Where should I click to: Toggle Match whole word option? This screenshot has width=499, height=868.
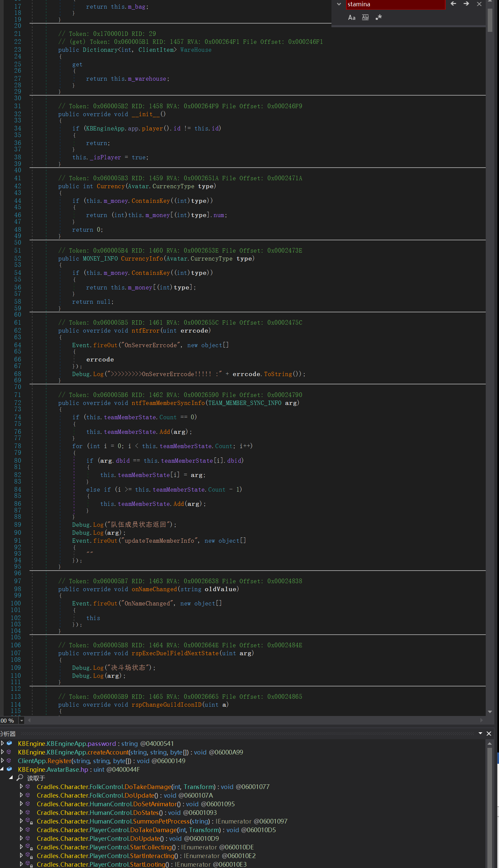(x=365, y=18)
